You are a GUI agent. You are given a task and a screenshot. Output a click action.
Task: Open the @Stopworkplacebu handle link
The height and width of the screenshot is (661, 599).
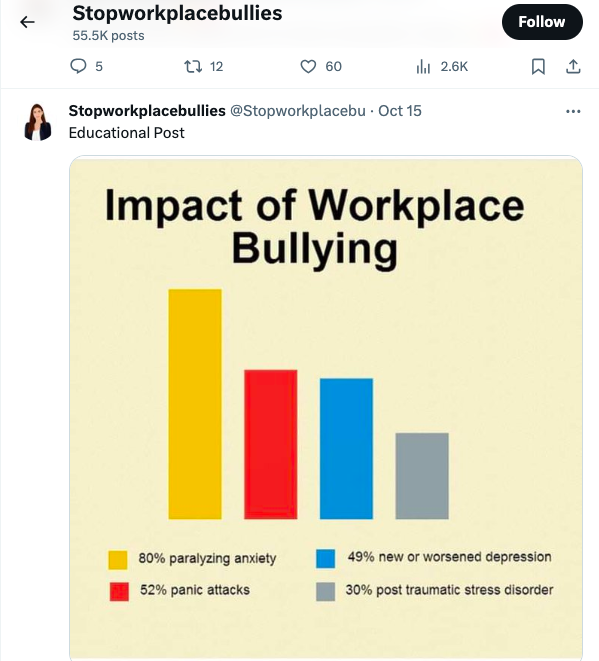298,111
